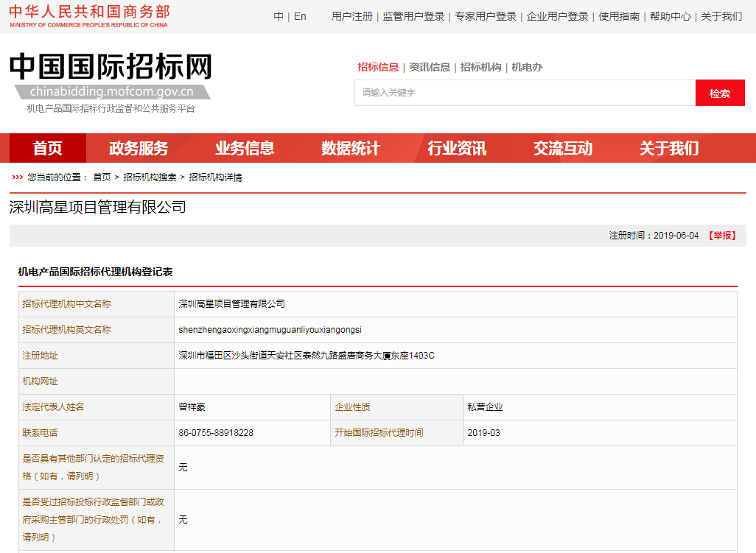This screenshot has height=553, width=756.
Task: Go to 首页 in main navigation
Action: pos(48,148)
